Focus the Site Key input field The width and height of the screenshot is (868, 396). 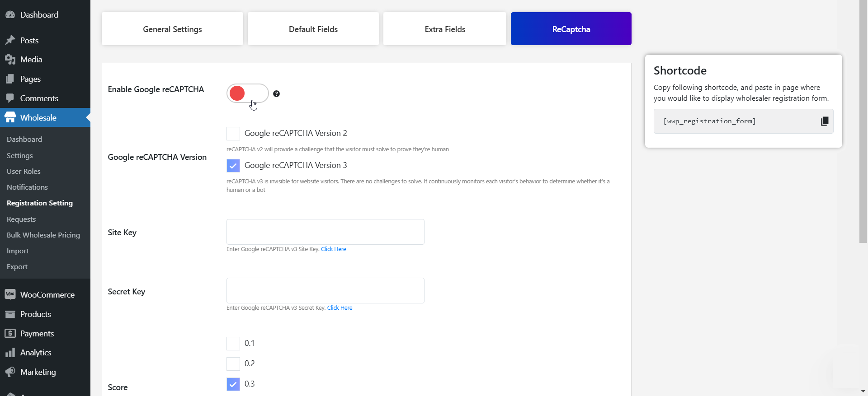coord(325,232)
